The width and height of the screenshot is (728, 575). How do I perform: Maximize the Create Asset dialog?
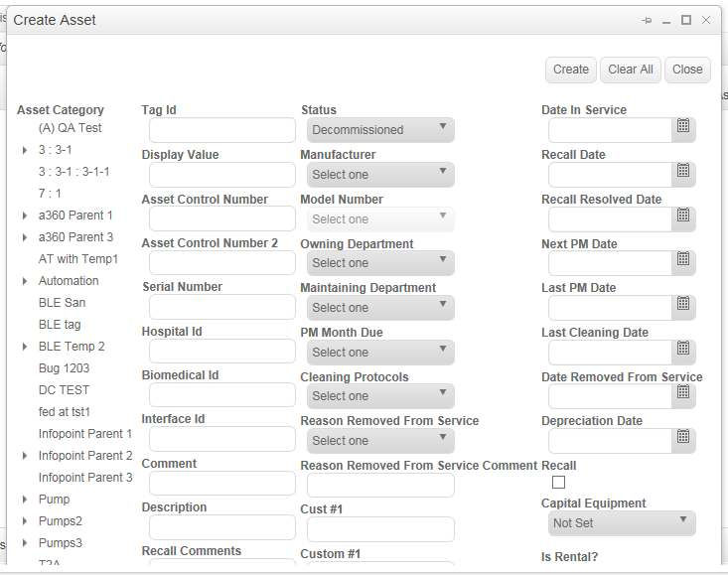[x=686, y=20]
